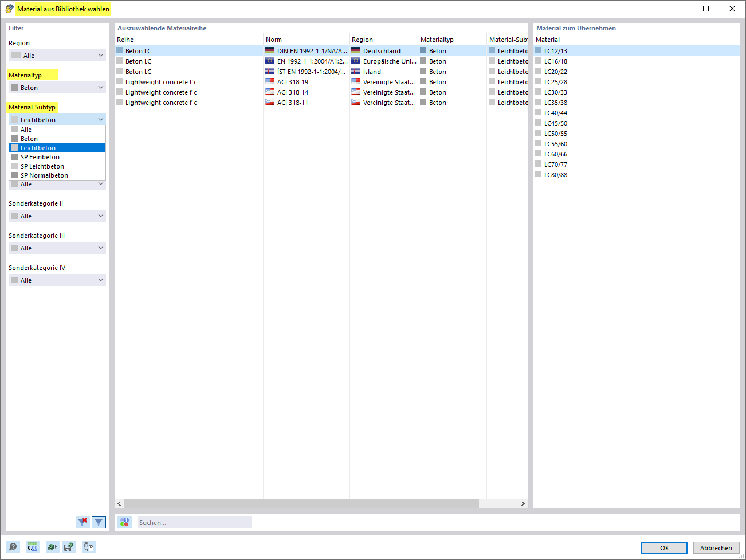Select the LC20/22 material

[637, 72]
